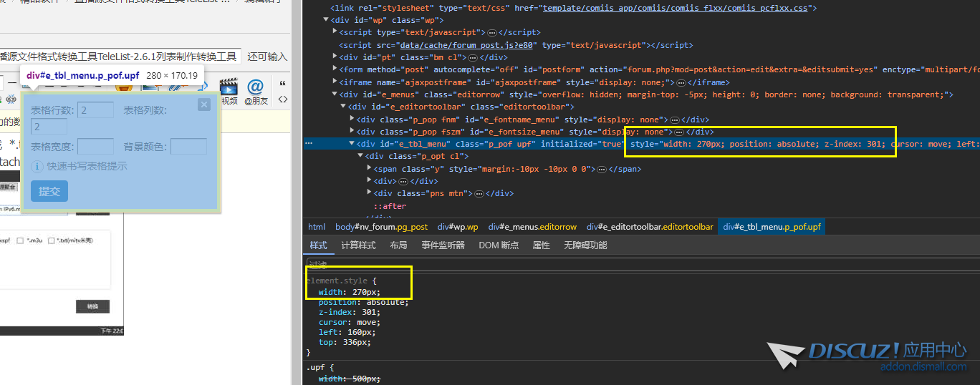Open the 事件监听器 tab
Screen dimensions: 980x385
(x=443, y=245)
